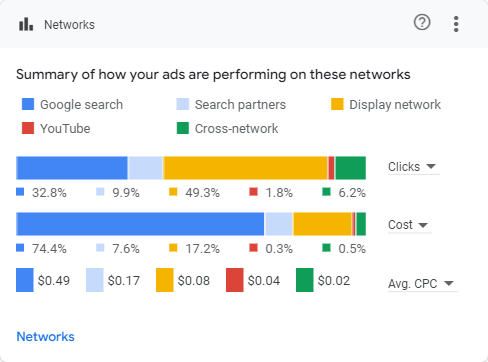Screen dimensions: 488x362
Task: Expand the Clicks metric dropdown
Action: [x=413, y=167]
